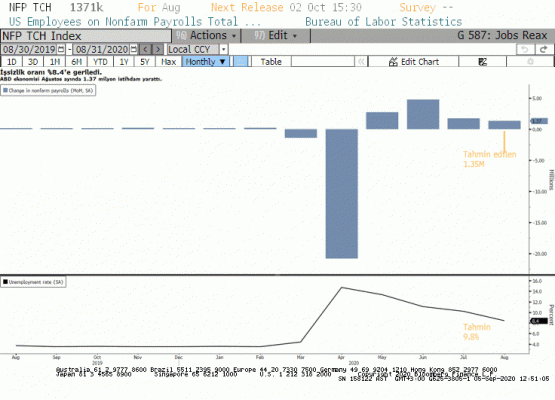The height and width of the screenshot is (400, 555).
Task: Click the 8.4 unemployment value axis label
Action: (539, 321)
